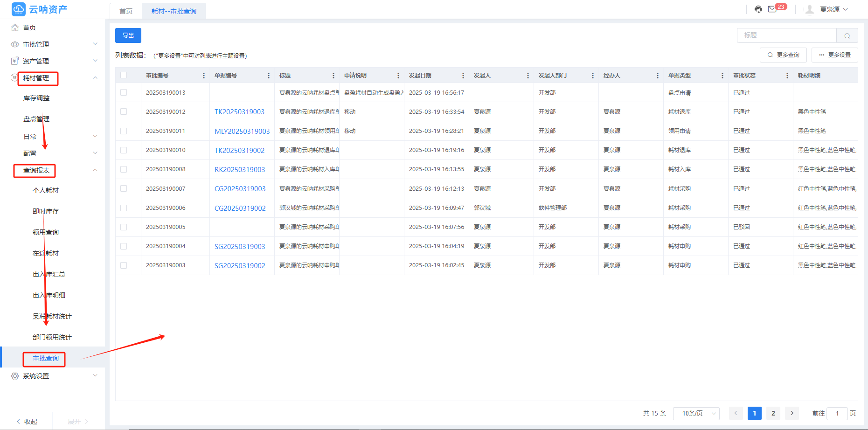
Task: Check the row 202503190006 checkbox
Action: coord(124,208)
